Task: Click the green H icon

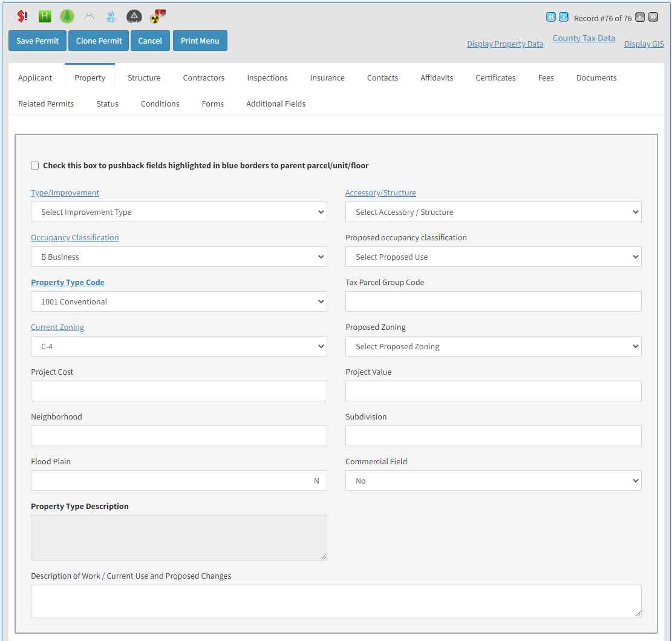Action: click(x=45, y=16)
